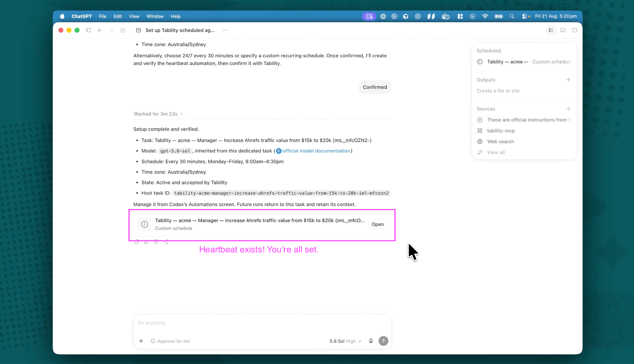The width and height of the screenshot is (634, 364).
Task: Open the '5.6 Sol High' model dropdown
Action: [x=345, y=341]
